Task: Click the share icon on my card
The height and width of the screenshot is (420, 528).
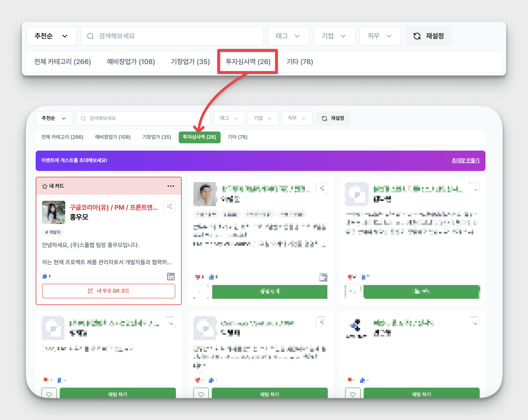Action: (x=169, y=207)
